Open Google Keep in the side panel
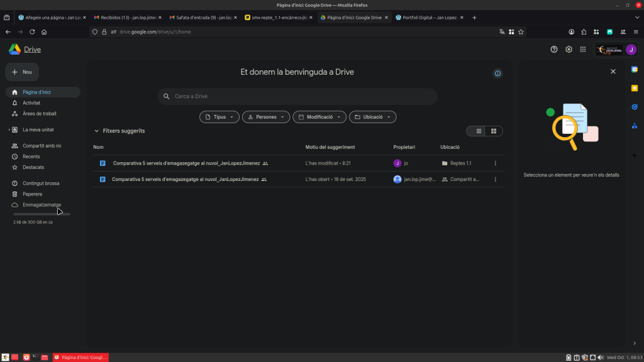 pyautogui.click(x=635, y=88)
